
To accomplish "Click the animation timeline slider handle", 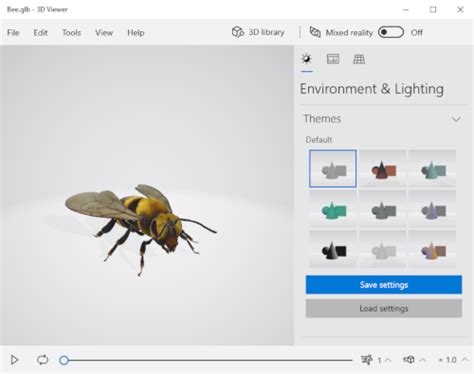I will tap(64, 360).
